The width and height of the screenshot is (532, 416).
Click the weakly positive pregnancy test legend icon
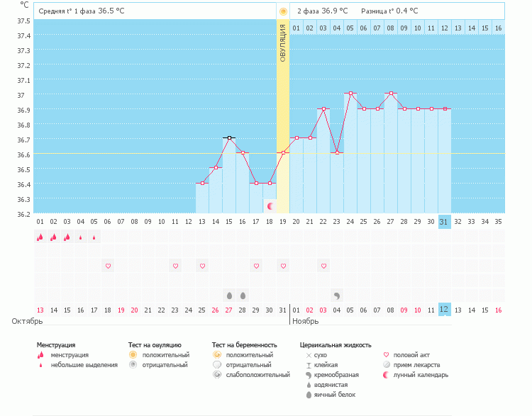pos(216,374)
